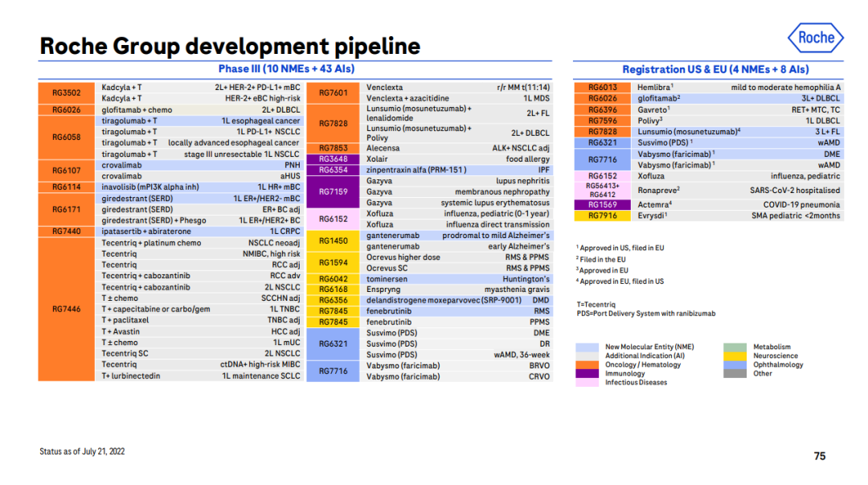Select the 'T + Avastin' row

pos(200,331)
